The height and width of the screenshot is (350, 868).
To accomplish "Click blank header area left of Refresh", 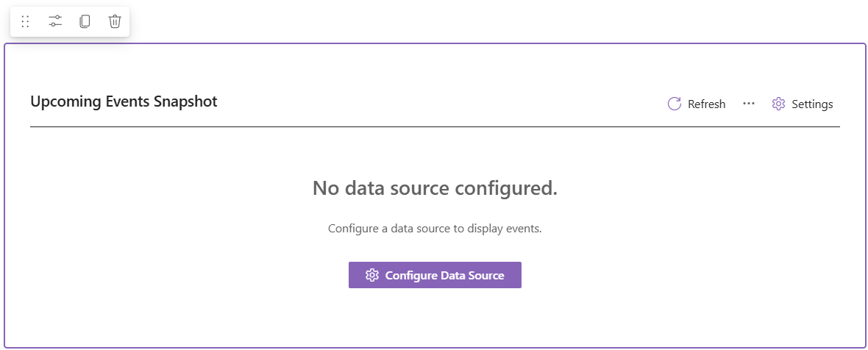I will (x=441, y=103).
